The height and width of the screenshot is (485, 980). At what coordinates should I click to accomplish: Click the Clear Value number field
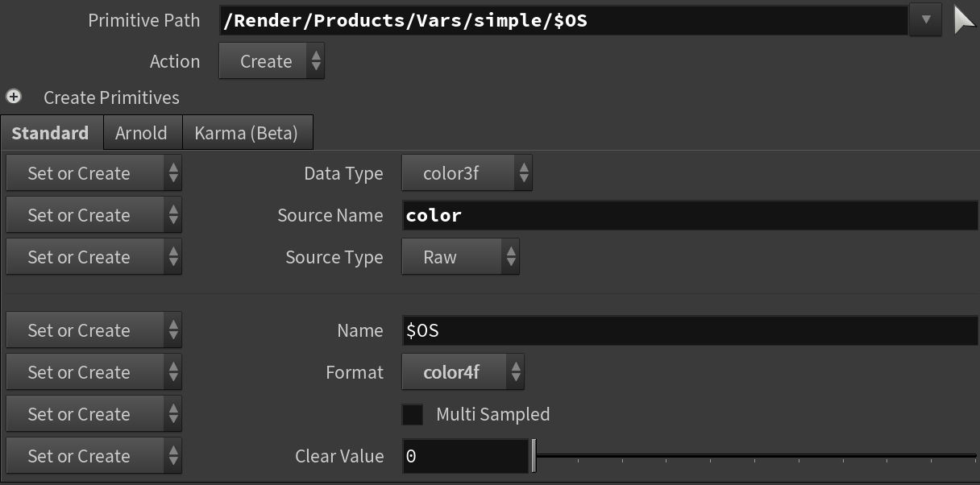coord(465,456)
